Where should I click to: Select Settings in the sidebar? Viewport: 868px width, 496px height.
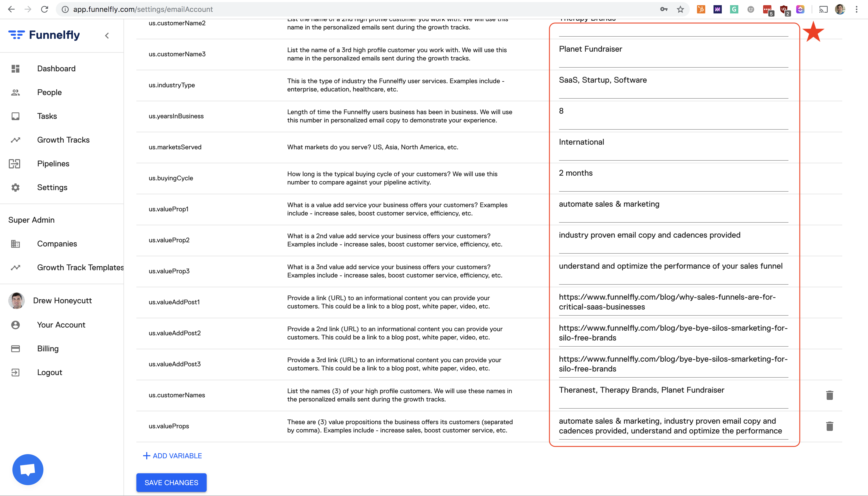[x=52, y=187]
